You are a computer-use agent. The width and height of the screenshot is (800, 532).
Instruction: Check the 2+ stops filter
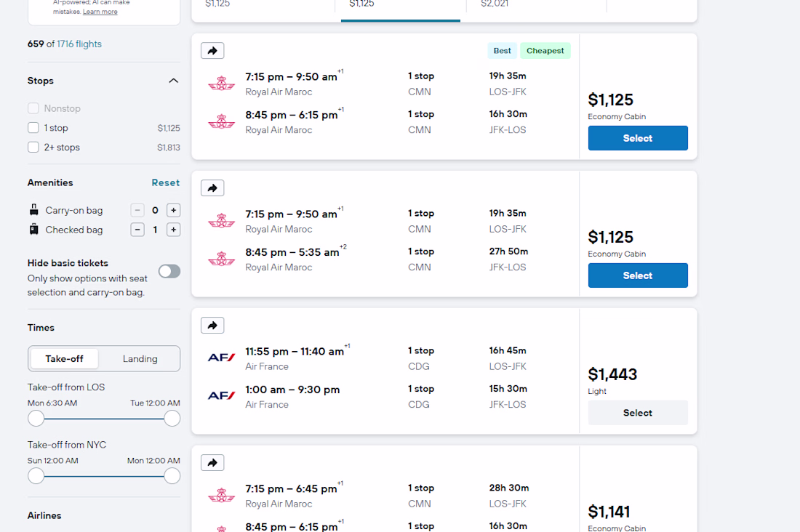[x=33, y=147]
